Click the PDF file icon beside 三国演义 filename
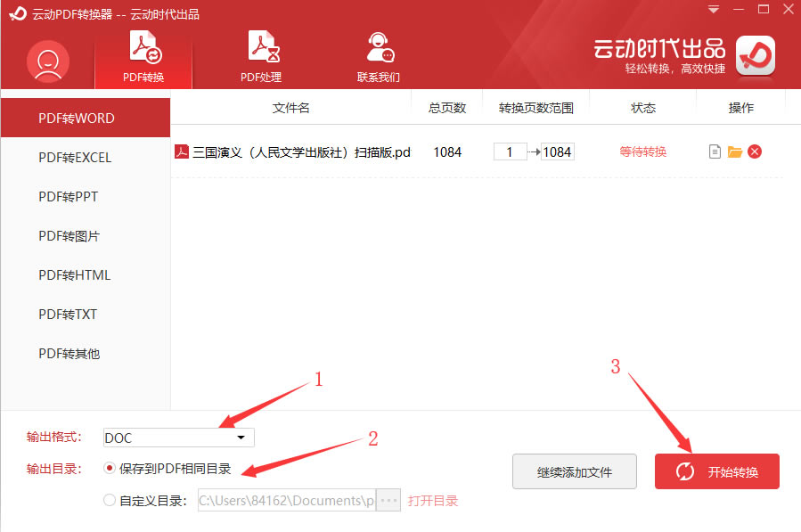Screen dimensions: 801x532 click(179, 151)
